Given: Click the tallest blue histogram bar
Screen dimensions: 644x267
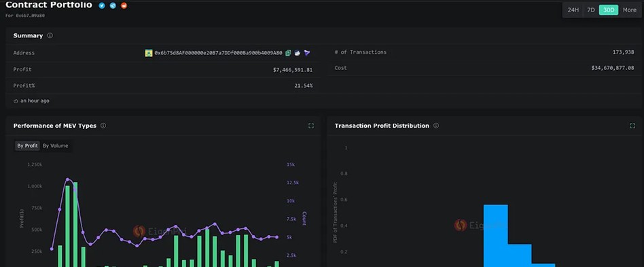Looking at the screenshot, I should pos(496,235).
